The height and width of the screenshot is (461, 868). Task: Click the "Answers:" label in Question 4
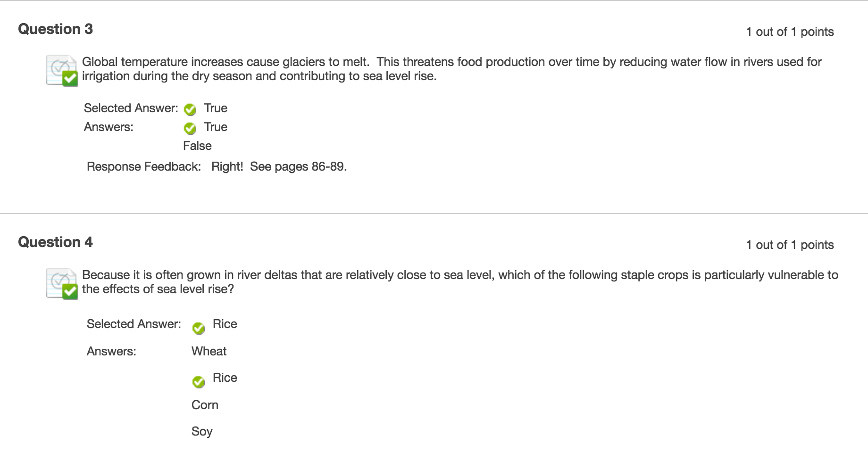pos(111,352)
